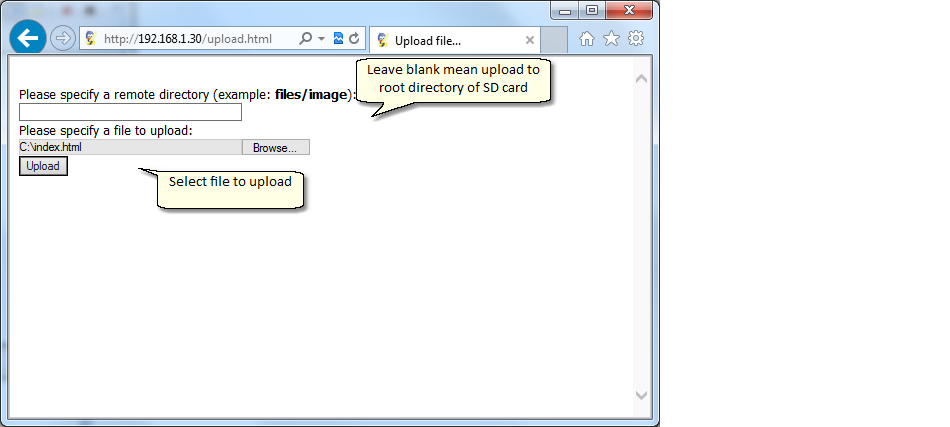Open a new blank tab

[554, 40]
